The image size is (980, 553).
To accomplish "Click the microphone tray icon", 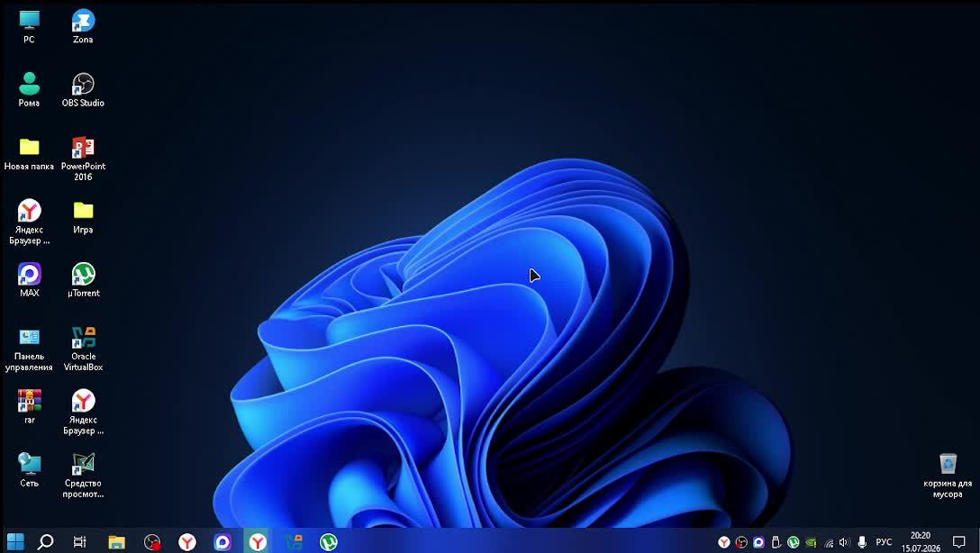I will tap(862, 542).
